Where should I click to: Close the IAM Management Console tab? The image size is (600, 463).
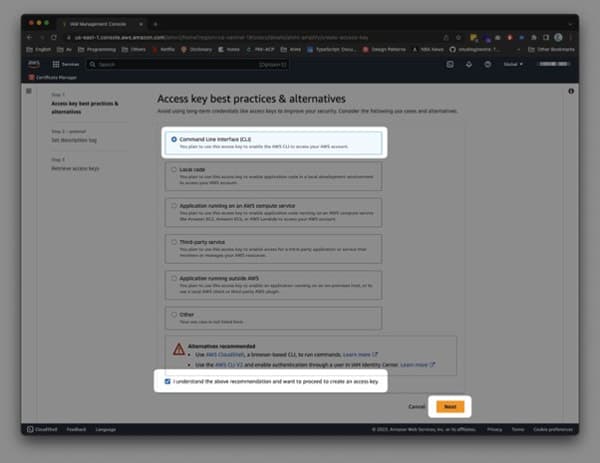coord(141,24)
